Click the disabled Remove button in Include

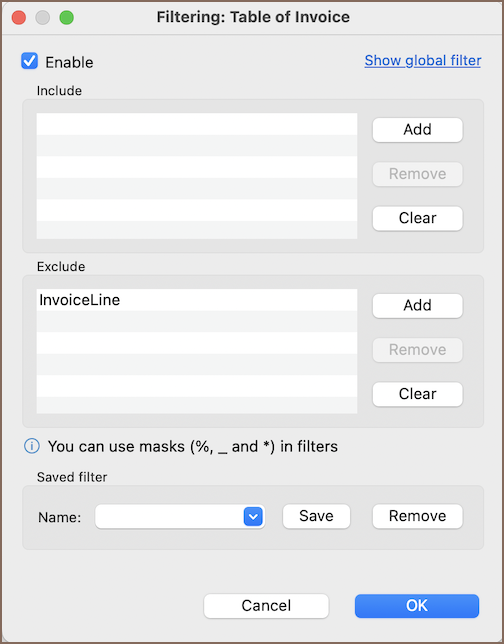[x=417, y=174]
